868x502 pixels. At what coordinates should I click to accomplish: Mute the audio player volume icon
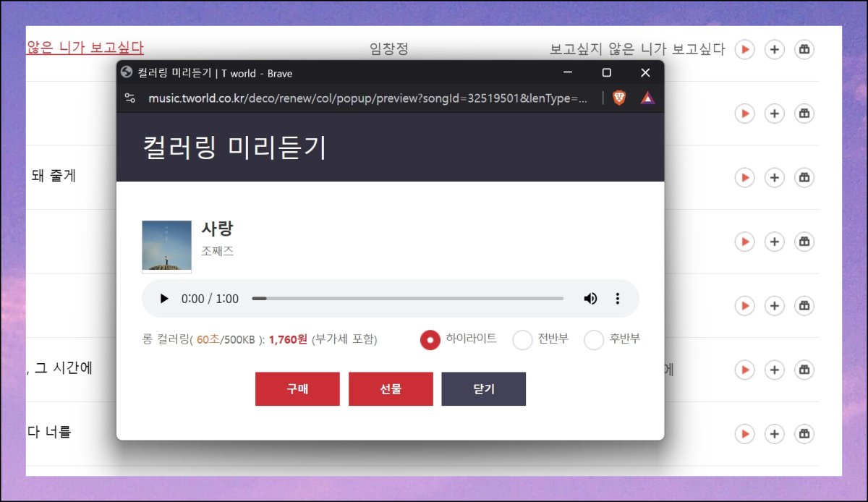coord(590,299)
